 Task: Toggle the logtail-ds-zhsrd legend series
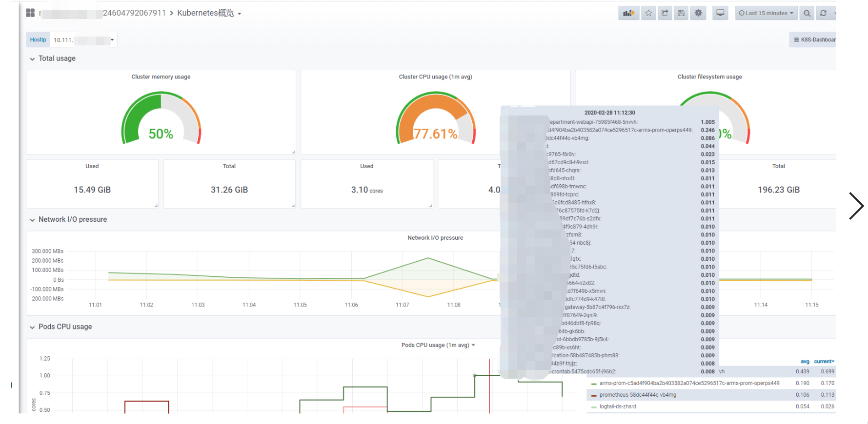click(x=618, y=407)
